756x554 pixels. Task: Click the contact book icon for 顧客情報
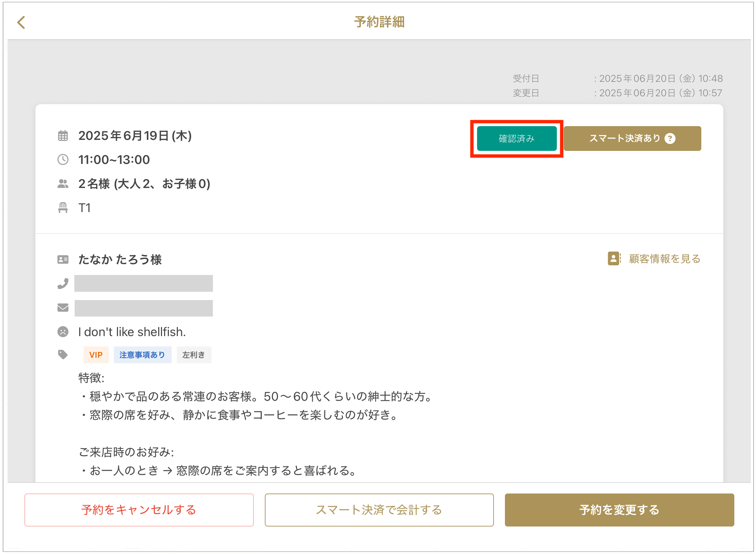614,258
